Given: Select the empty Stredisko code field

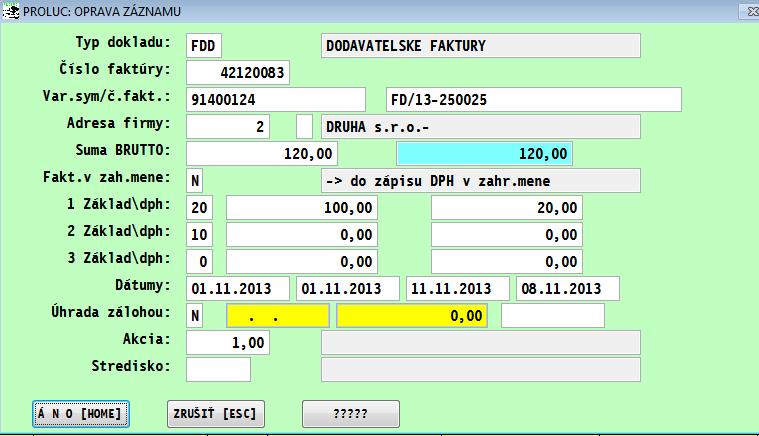Looking at the screenshot, I should pyautogui.click(x=218, y=369).
